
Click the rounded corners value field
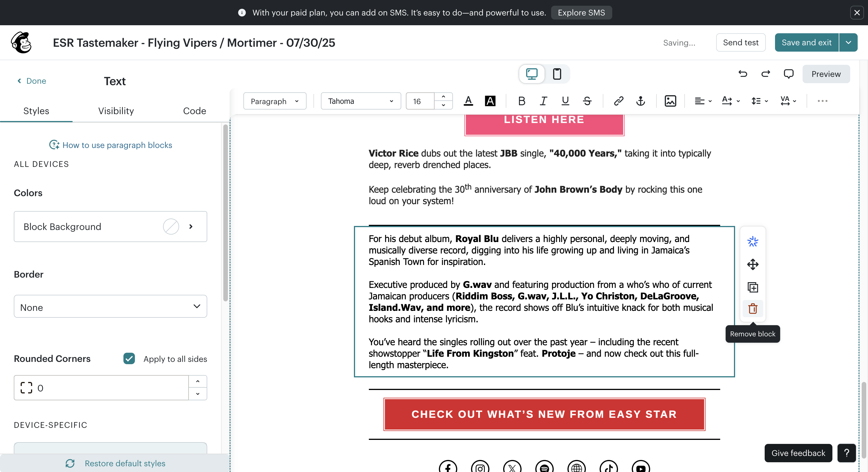(101, 387)
